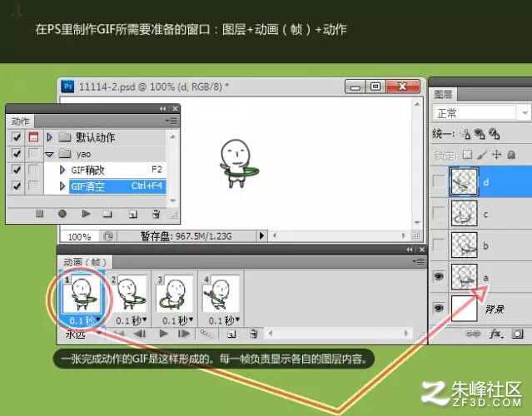Click tween animation frames icon
532x416 pixels.
(206, 334)
